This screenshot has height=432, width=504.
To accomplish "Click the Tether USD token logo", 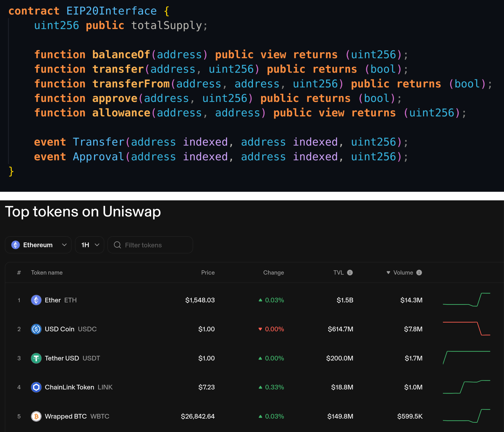I will (x=36, y=358).
